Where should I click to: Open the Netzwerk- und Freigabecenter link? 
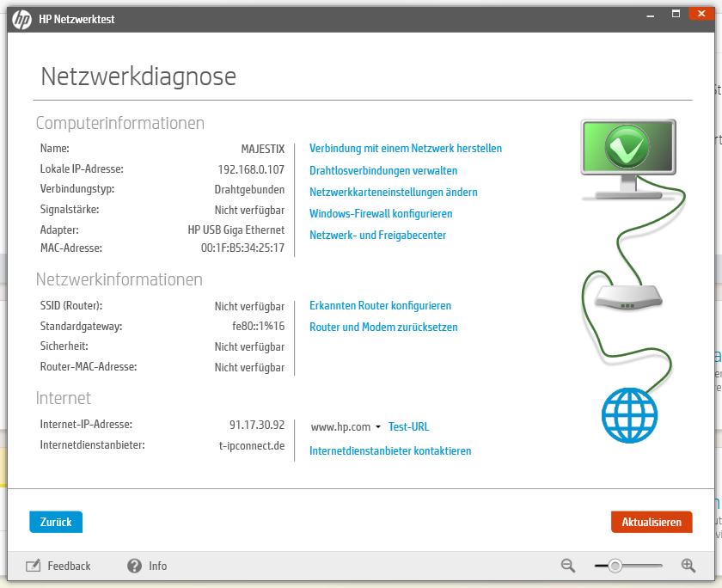[377, 235]
